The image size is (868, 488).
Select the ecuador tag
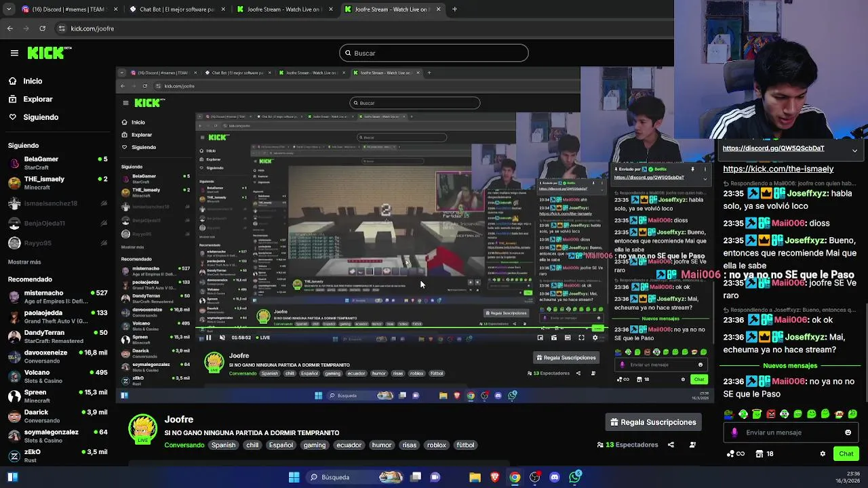tap(349, 445)
